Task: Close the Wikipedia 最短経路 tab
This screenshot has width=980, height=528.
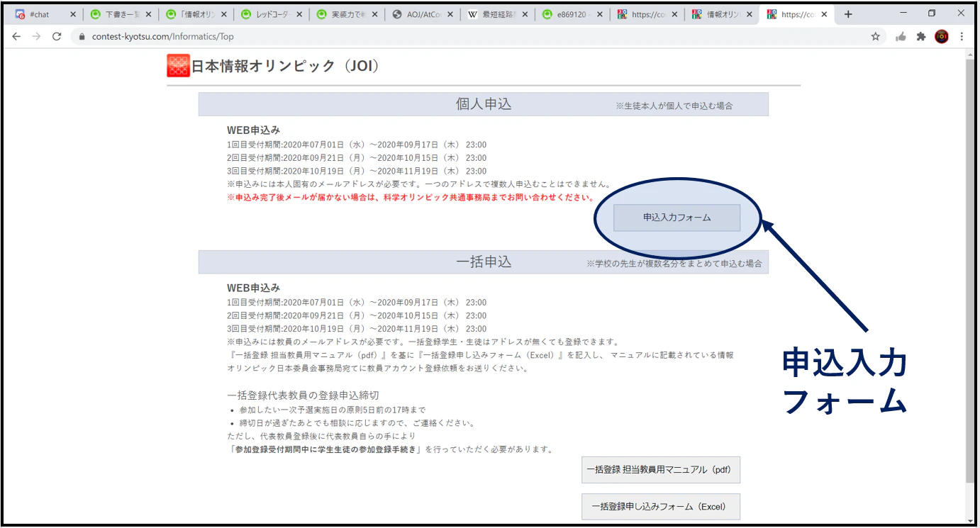Action: coord(523,14)
